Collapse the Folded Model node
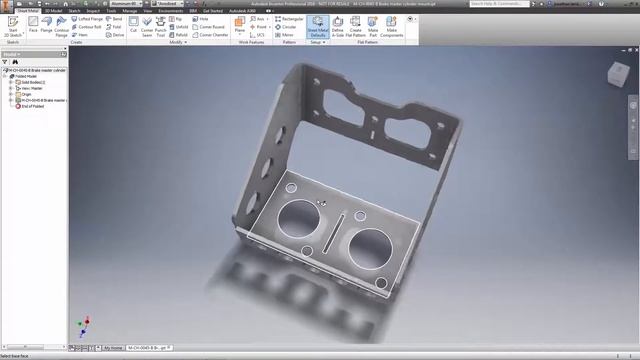 coord(5,76)
